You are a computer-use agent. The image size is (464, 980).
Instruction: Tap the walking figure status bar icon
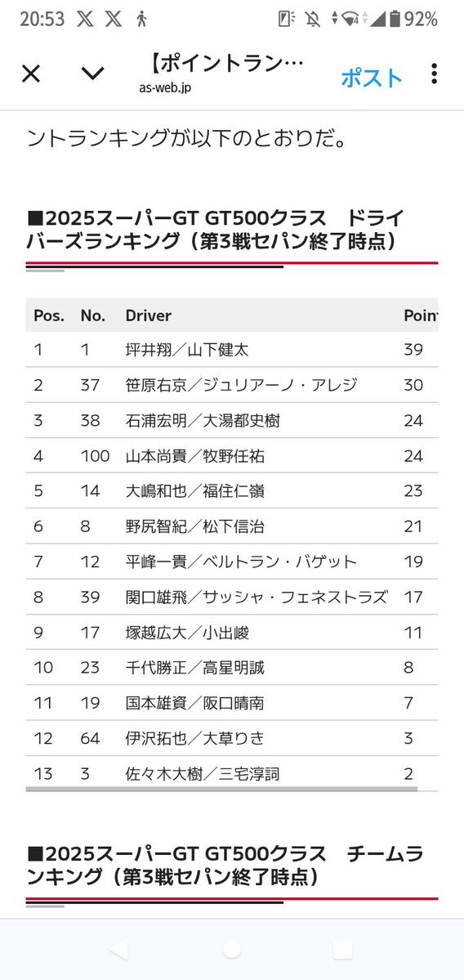[x=142, y=20]
